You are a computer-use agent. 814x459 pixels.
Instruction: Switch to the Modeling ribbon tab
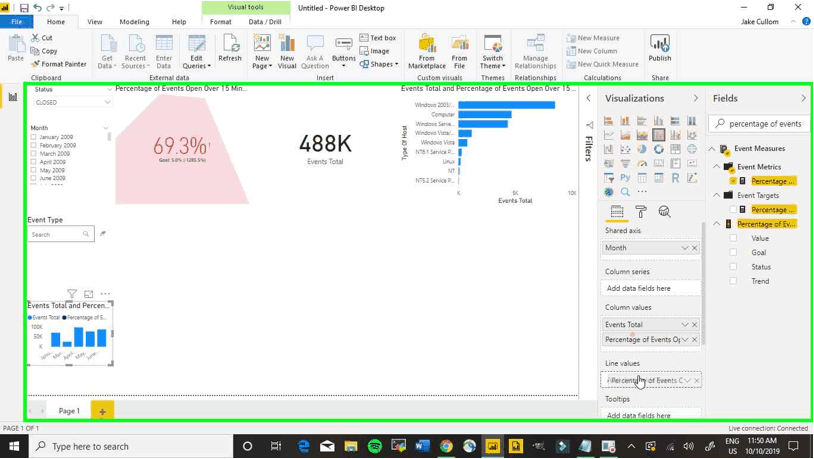tap(134, 22)
